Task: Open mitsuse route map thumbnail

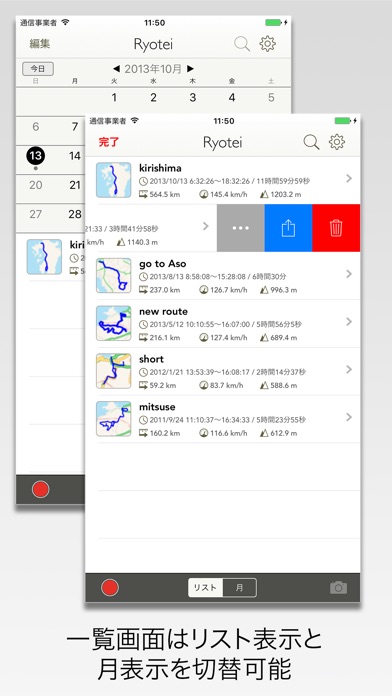Action: (x=114, y=419)
